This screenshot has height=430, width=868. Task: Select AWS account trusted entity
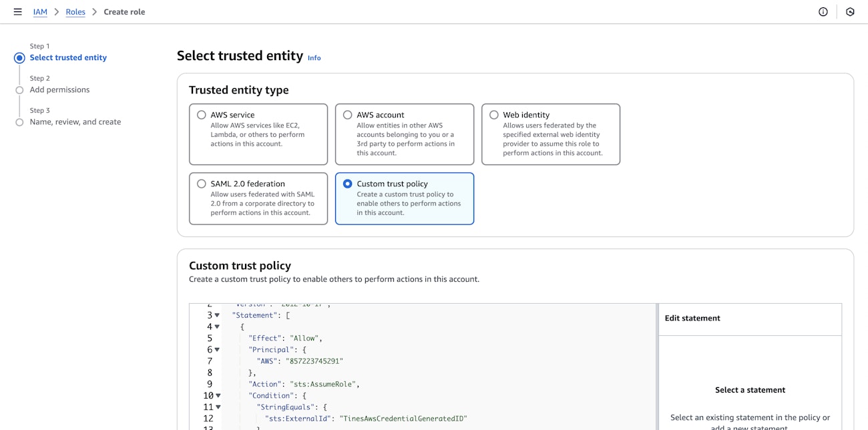348,115
